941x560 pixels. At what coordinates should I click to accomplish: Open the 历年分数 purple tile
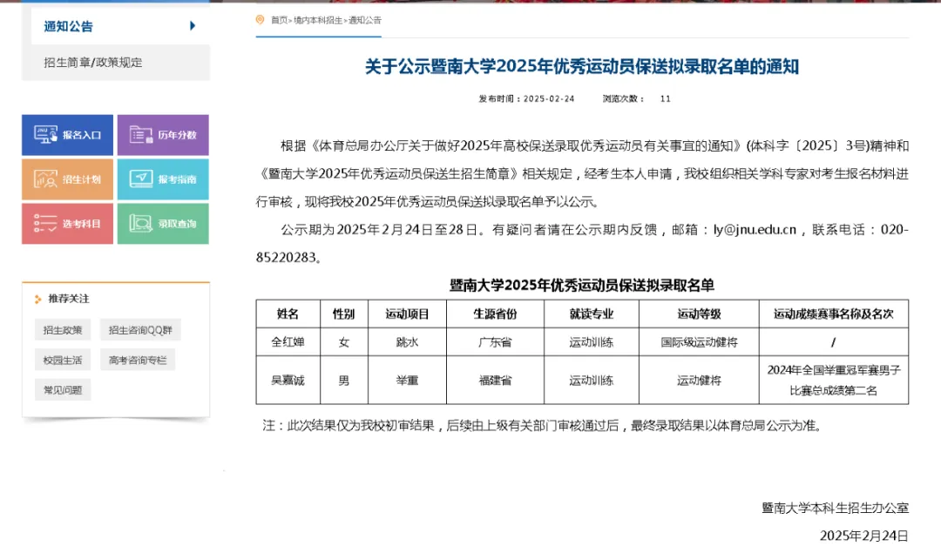163,135
